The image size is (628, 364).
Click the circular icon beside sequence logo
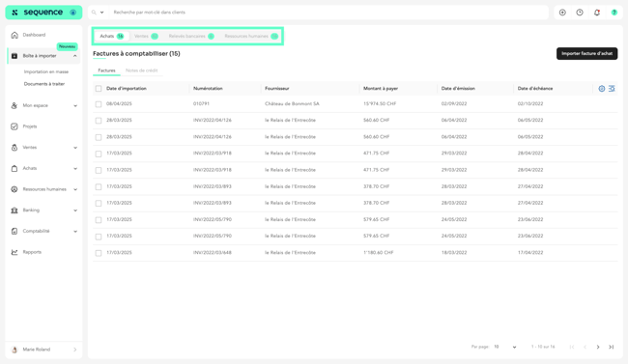72,13
